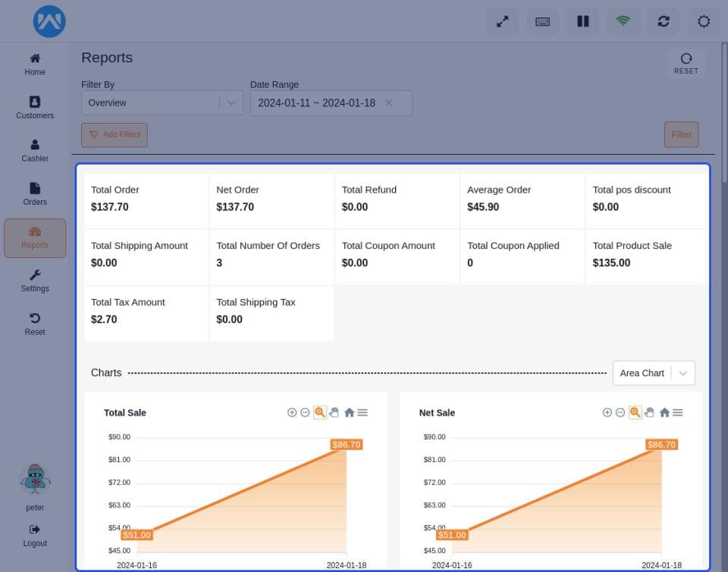Open the Net Sale chart hamburger menu

(x=678, y=412)
